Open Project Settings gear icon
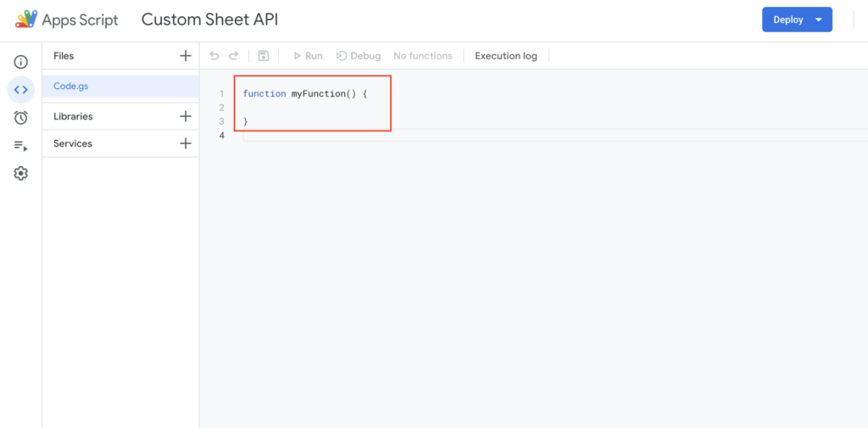Viewport: 868px width, 428px height. tap(21, 174)
